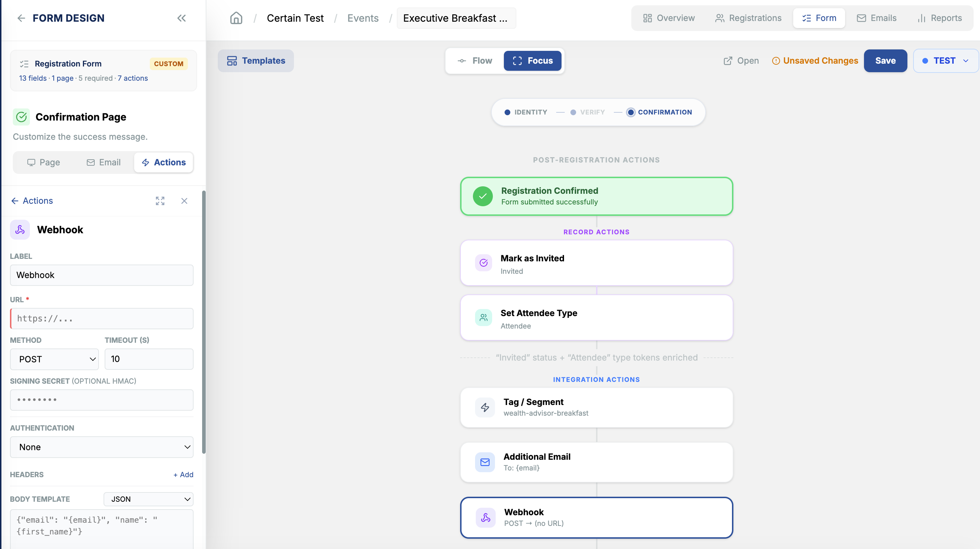Save the form changes
The image size is (980, 549).
coord(885,60)
